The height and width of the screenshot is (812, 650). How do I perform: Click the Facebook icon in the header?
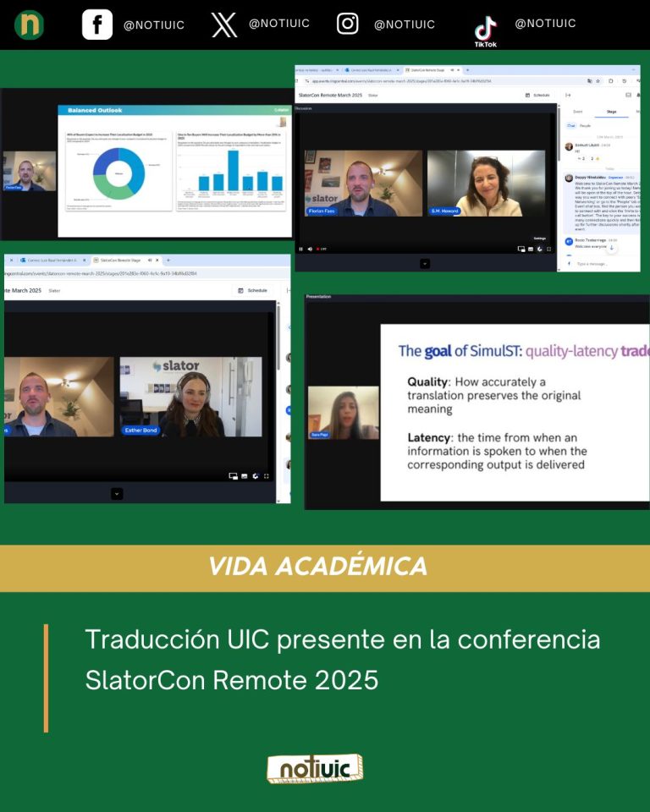click(x=96, y=25)
